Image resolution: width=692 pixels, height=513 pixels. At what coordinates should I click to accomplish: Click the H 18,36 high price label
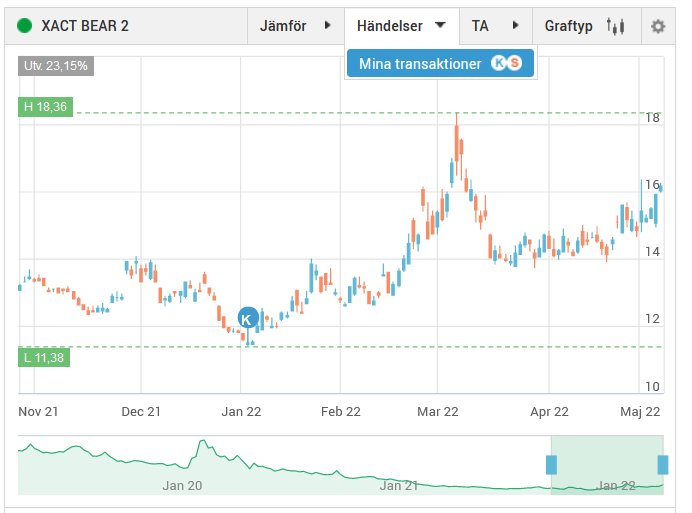tap(45, 107)
